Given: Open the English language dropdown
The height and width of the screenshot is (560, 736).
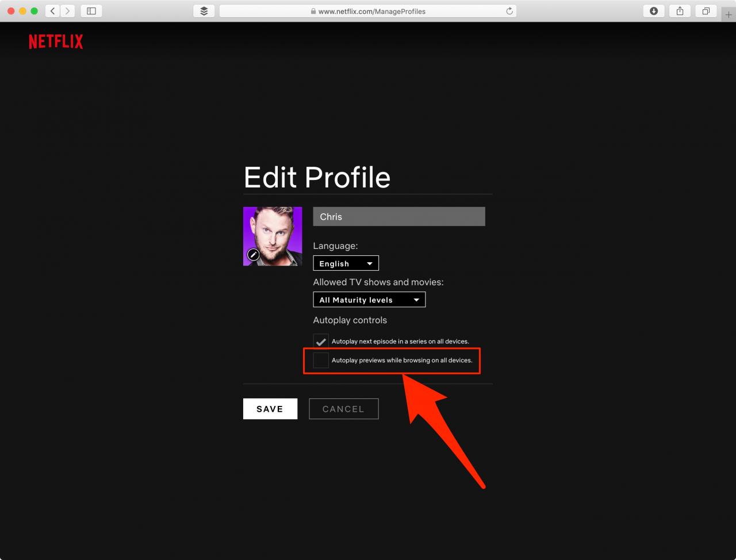Looking at the screenshot, I should coord(346,263).
